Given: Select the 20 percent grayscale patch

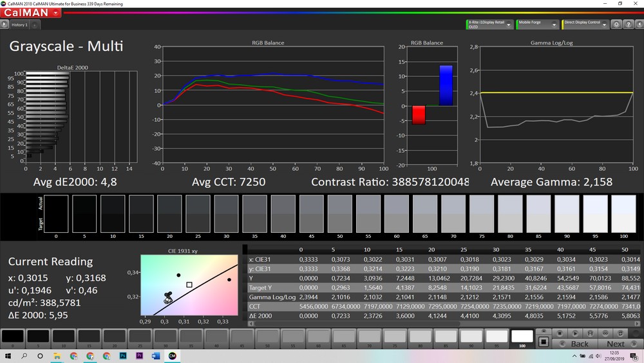Looking at the screenshot, I should [x=115, y=338].
